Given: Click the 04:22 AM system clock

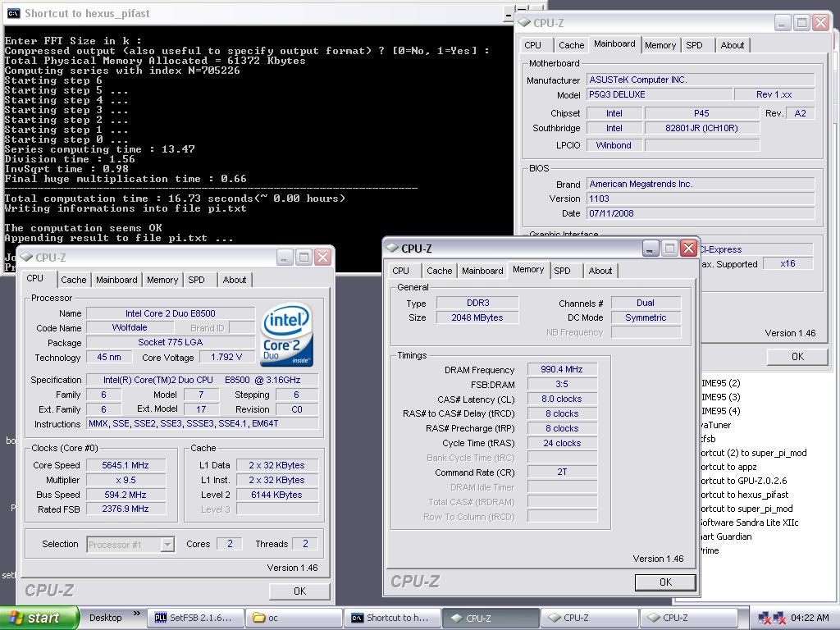Looking at the screenshot, I should 810,618.
